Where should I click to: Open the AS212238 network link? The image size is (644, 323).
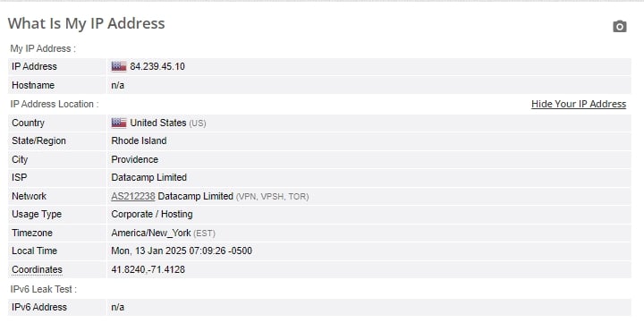coord(133,196)
